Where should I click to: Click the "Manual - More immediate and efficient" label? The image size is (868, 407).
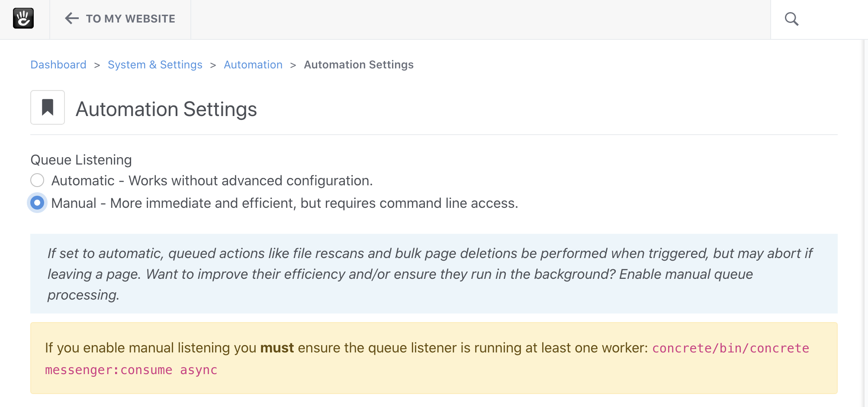tap(285, 203)
